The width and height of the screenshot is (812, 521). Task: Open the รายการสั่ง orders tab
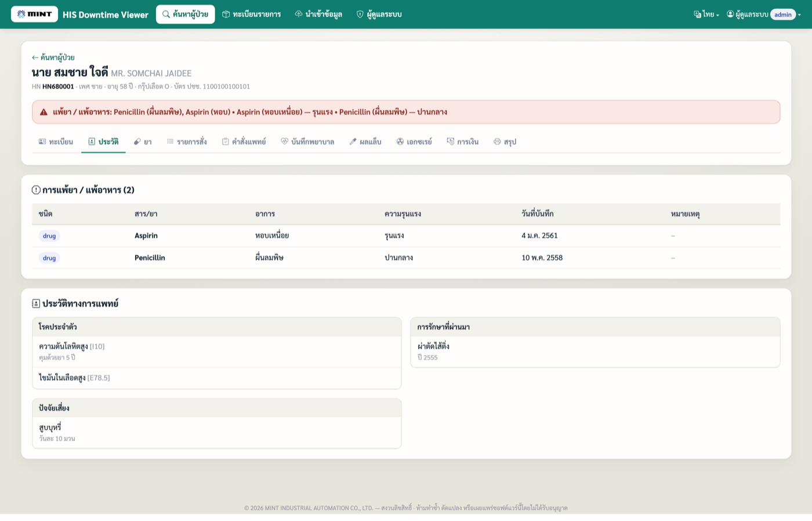187,142
